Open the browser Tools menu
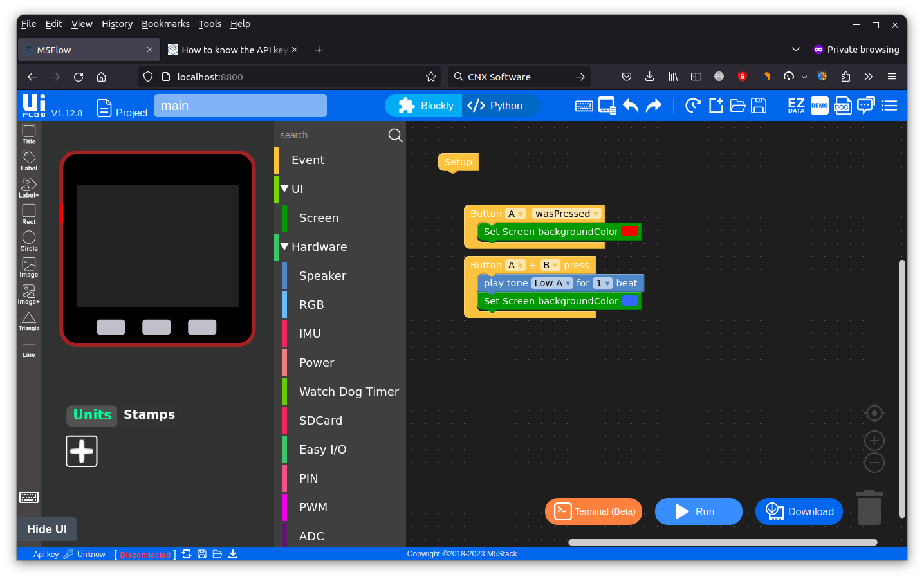Screen dimensions: 924x579 tap(210, 24)
